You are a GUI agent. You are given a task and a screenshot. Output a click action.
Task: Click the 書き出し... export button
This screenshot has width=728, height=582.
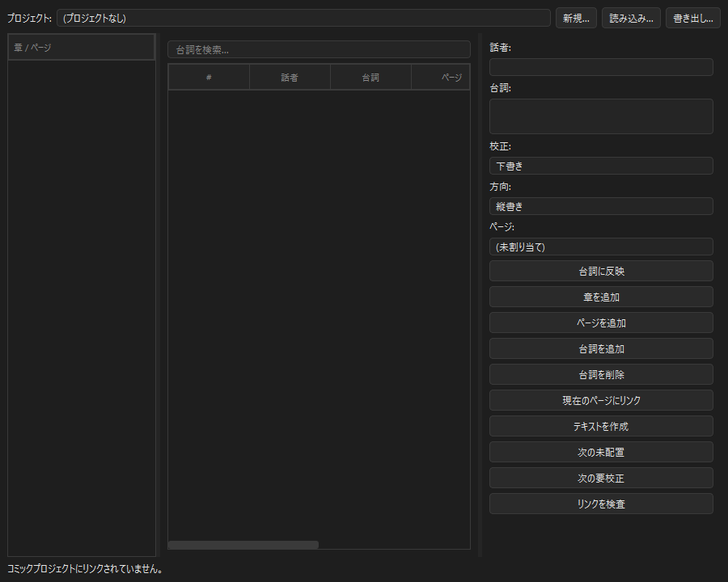click(x=692, y=18)
